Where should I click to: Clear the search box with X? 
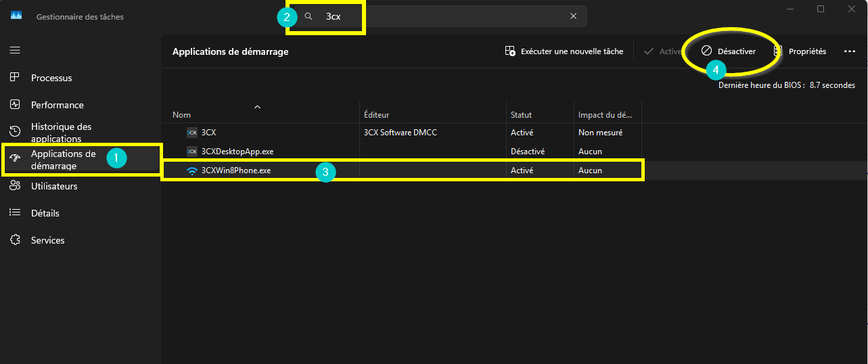click(574, 16)
